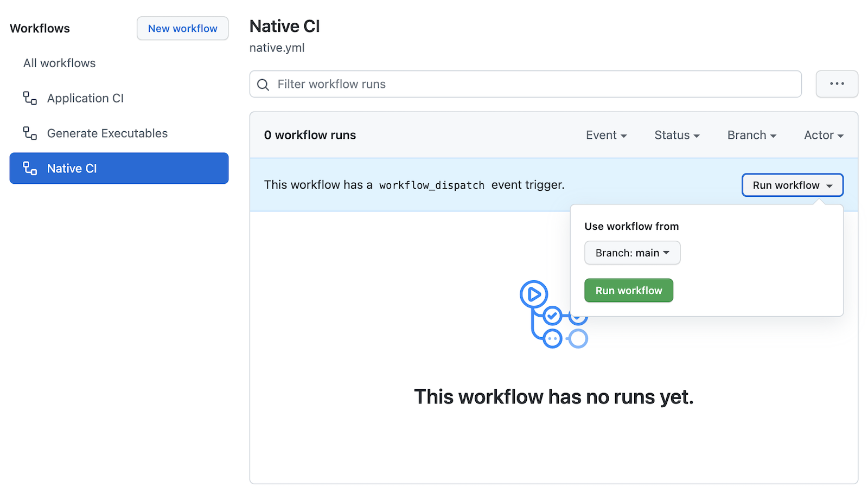Screen dimensions: 868x495
Task: Open the Application CI workflow
Action: coord(85,98)
